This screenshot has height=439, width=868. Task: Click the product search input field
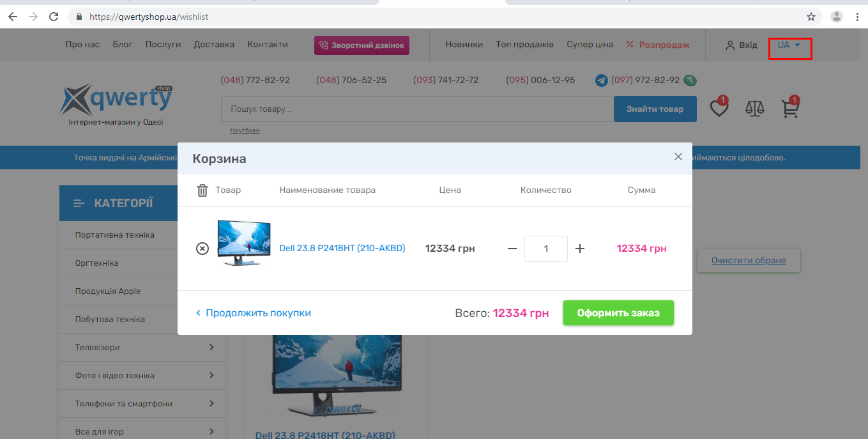tap(417, 109)
